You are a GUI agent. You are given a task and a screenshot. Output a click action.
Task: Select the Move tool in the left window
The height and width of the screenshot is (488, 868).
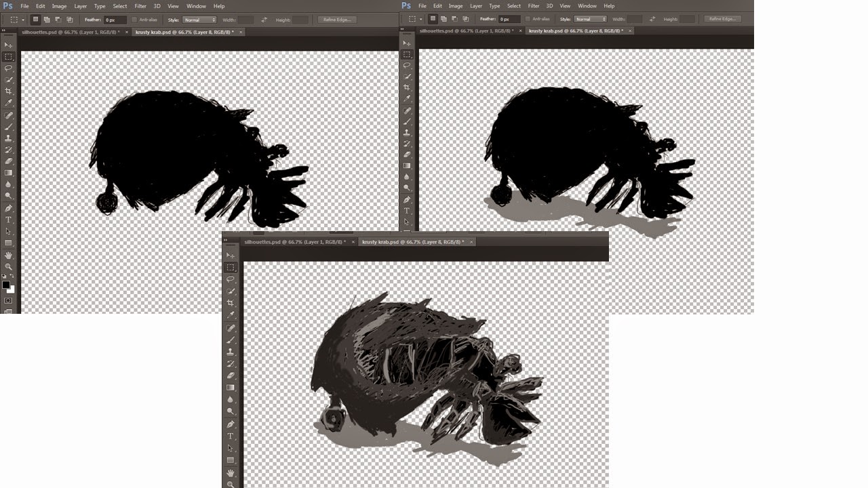tap(9, 45)
